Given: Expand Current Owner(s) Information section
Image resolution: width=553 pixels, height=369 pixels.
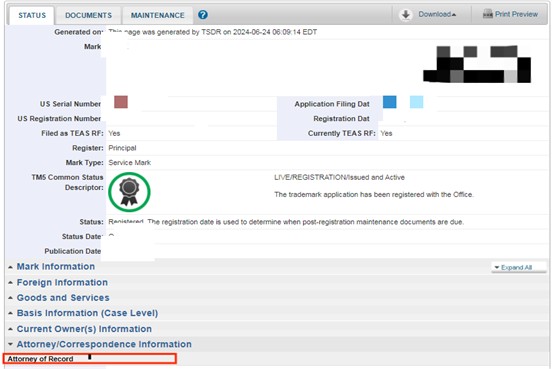Looking at the screenshot, I should click(84, 328).
